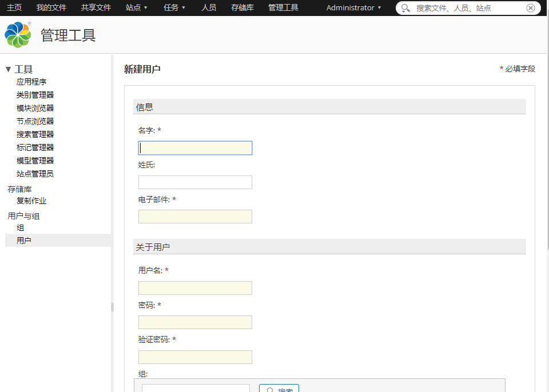Click the Alfresco logo icon
Viewport: 549px width, 392px height.
(x=18, y=35)
